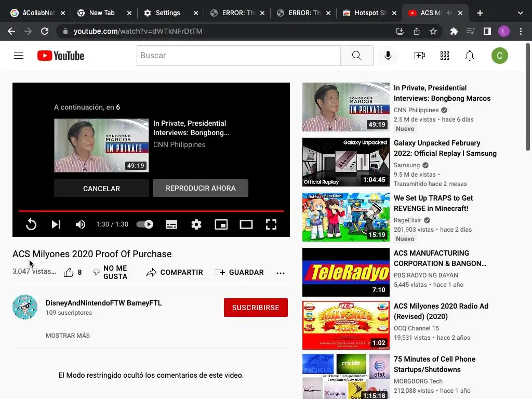Go forward in browser history

28,31
